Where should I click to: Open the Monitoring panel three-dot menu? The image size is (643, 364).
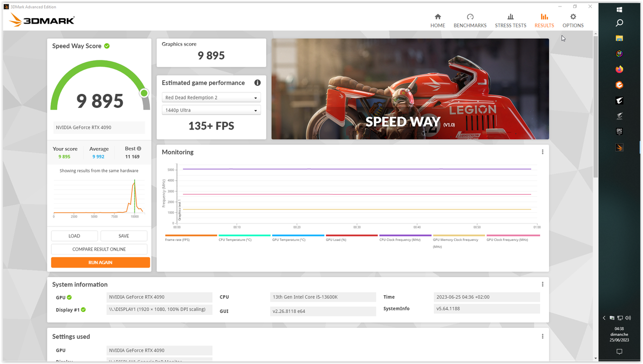543,152
